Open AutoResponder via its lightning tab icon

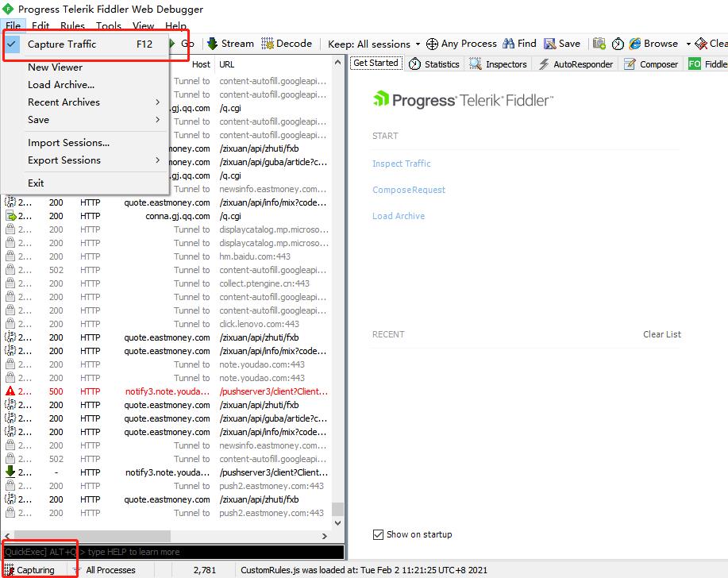click(544, 64)
